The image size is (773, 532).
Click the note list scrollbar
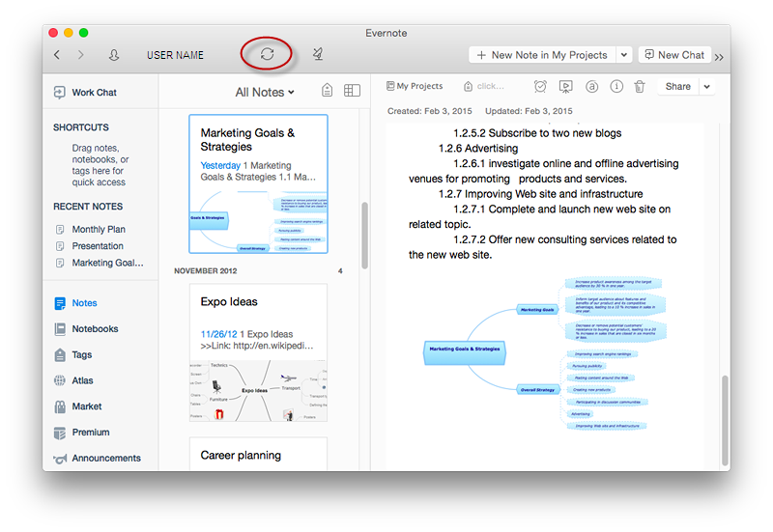tap(365, 235)
